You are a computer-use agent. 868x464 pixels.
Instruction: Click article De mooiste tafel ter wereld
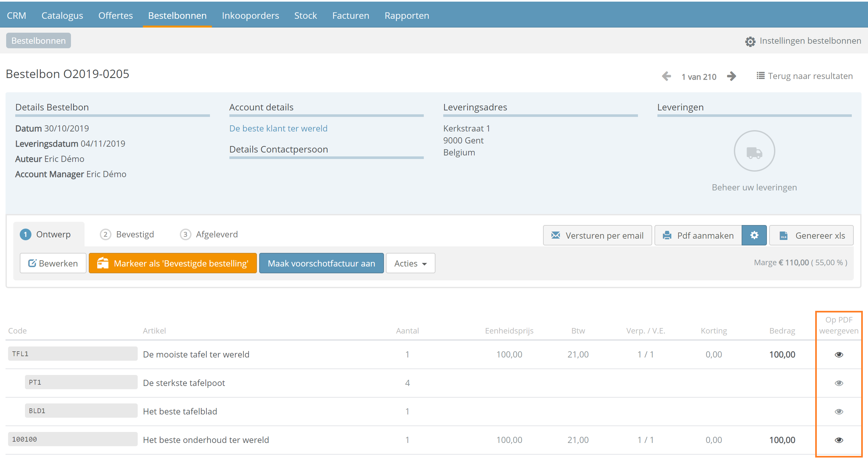tap(196, 354)
